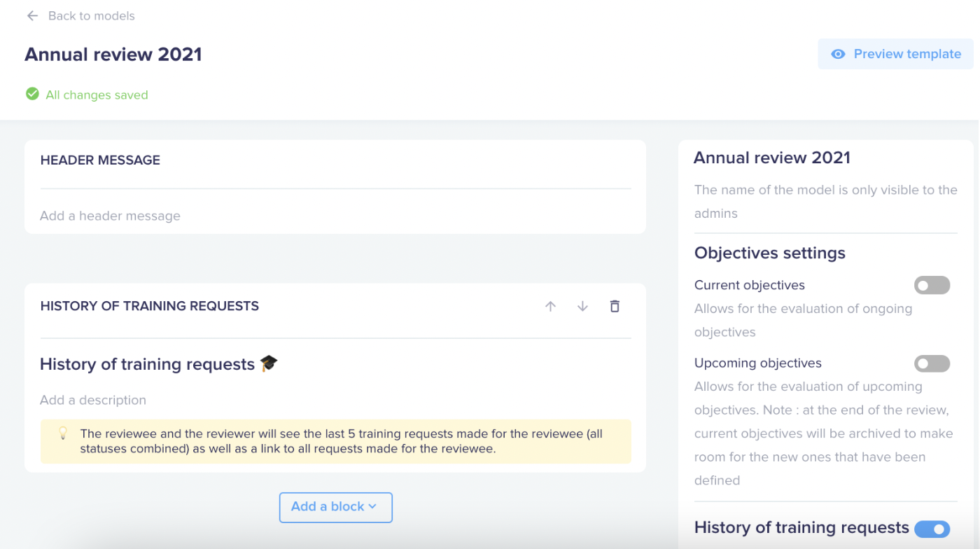This screenshot has height=549, width=980.
Task: Move the training requests block up
Action: click(550, 306)
